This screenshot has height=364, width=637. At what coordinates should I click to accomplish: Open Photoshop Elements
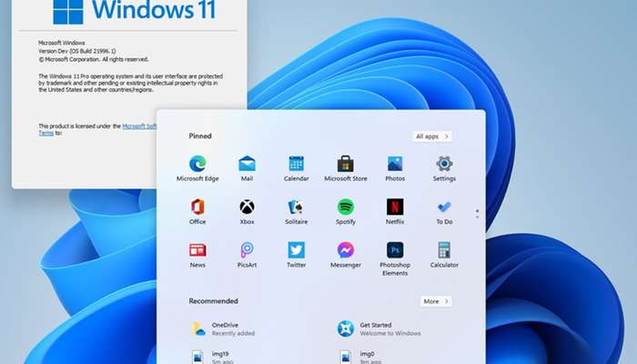(x=395, y=258)
